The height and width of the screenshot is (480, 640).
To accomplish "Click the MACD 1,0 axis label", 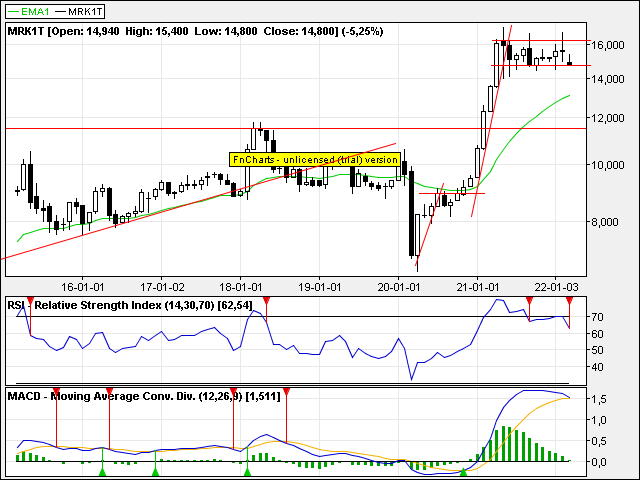I will pyautogui.click(x=598, y=420).
